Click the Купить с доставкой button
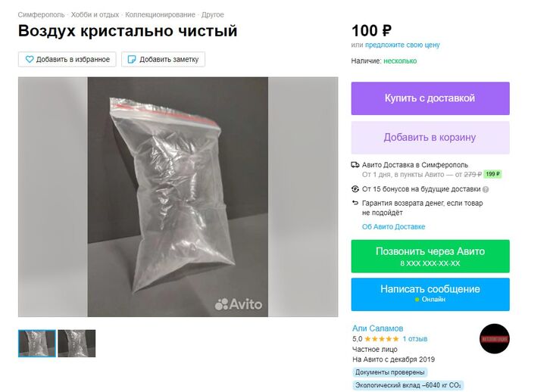Image resolution: width=553 pixels, height=392 pixels. (x=430, y=98)
